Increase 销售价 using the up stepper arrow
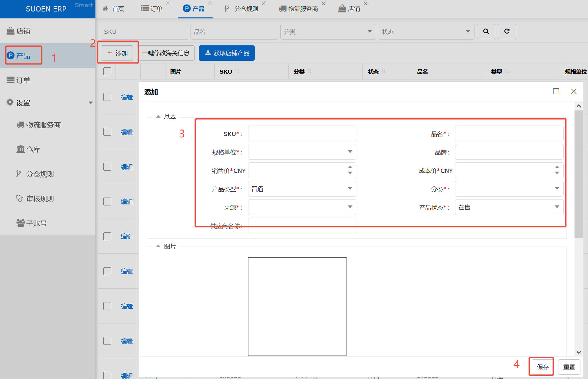 (x=350, y=167)
